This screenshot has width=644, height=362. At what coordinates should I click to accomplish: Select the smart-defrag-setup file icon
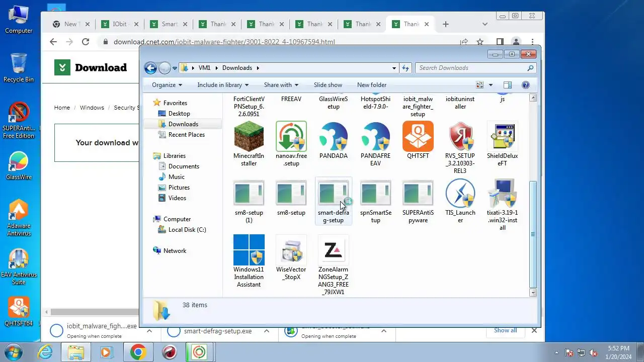(x=333, y=193)
